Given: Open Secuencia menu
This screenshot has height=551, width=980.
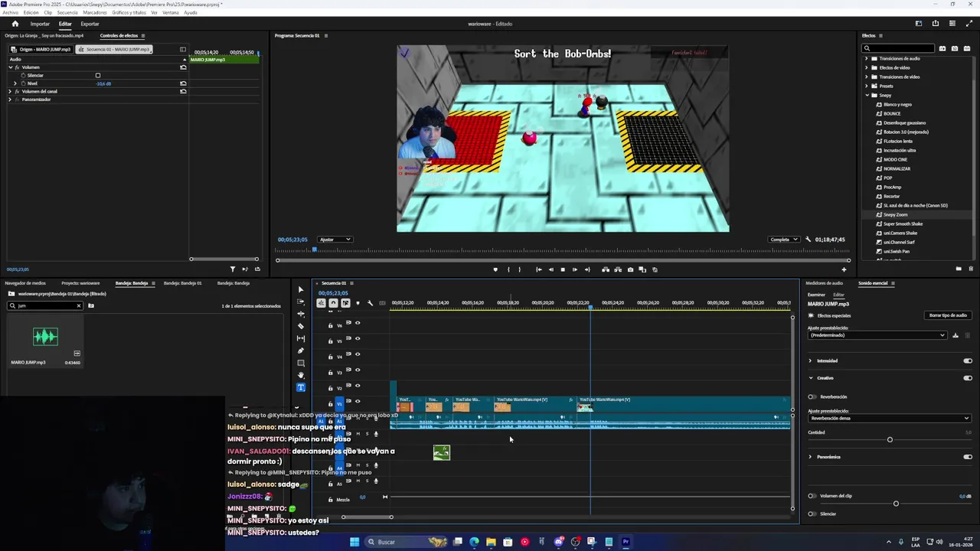Looking at the screenshot, I should click(x=67, y=13).
